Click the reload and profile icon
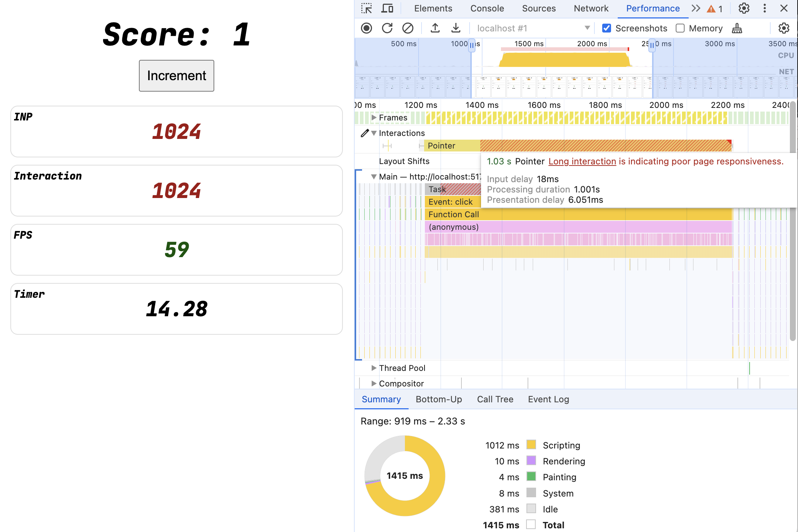798x532 pixels. (386, 27)
